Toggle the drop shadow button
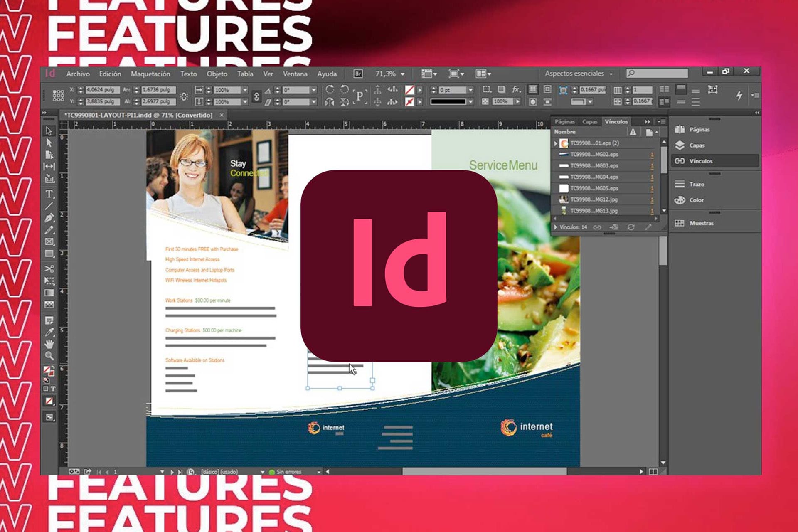This screenshot has height=532, width=798. (x=502, y=89)
